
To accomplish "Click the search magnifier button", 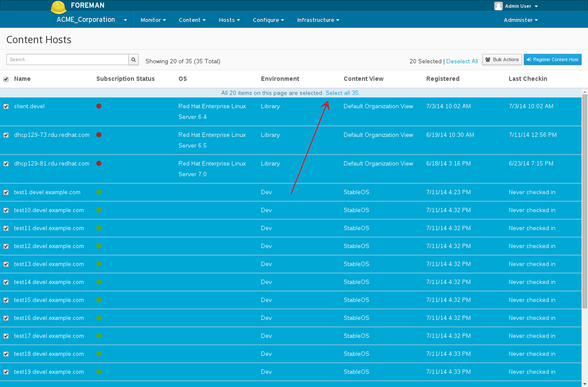I will (x=134, y=59).
